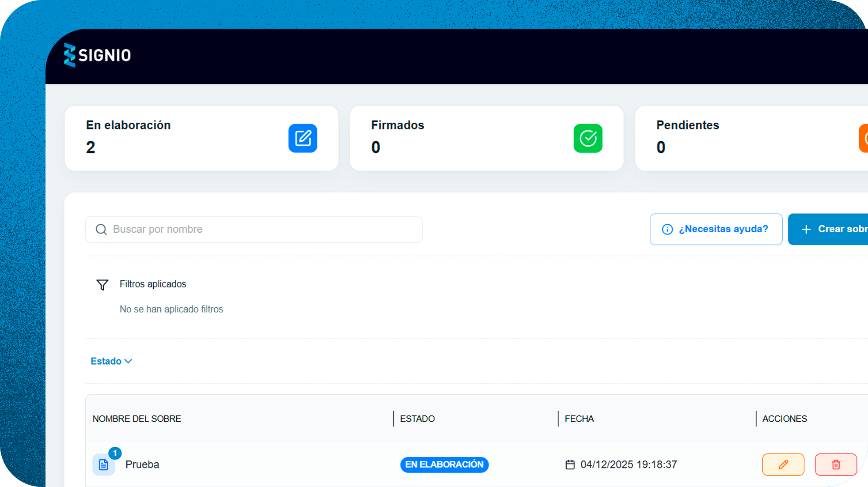The height and width of the screenshot is (487, 868).
Task: Click the ESTADO column header
Action: (x=417, y=419)
